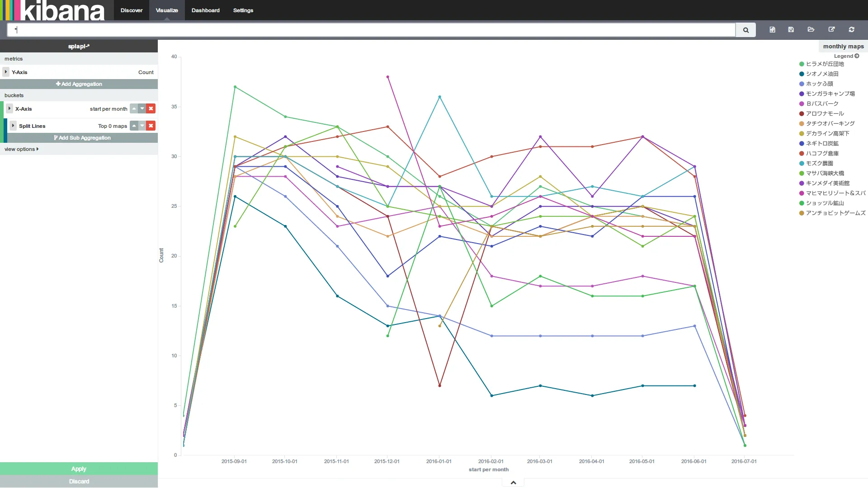Expand the Split Lines bucket settings
This screenshot has width=868, height=488.
point(13,126)
